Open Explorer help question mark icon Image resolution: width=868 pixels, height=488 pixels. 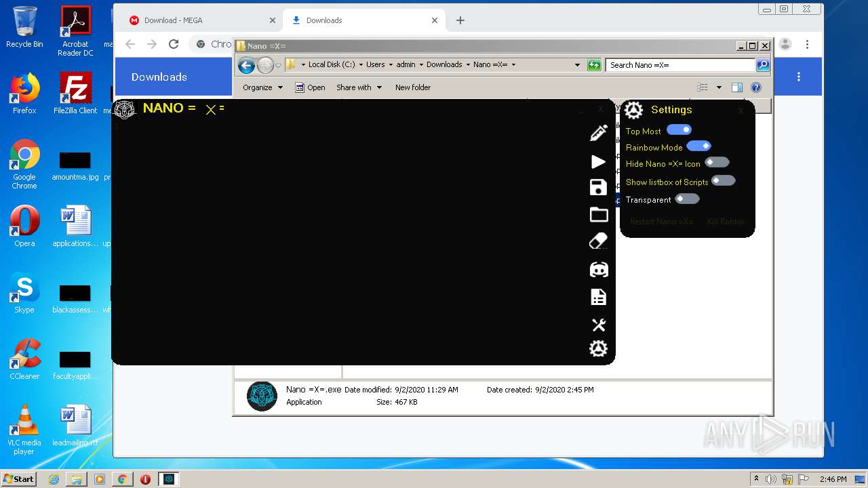756,87
